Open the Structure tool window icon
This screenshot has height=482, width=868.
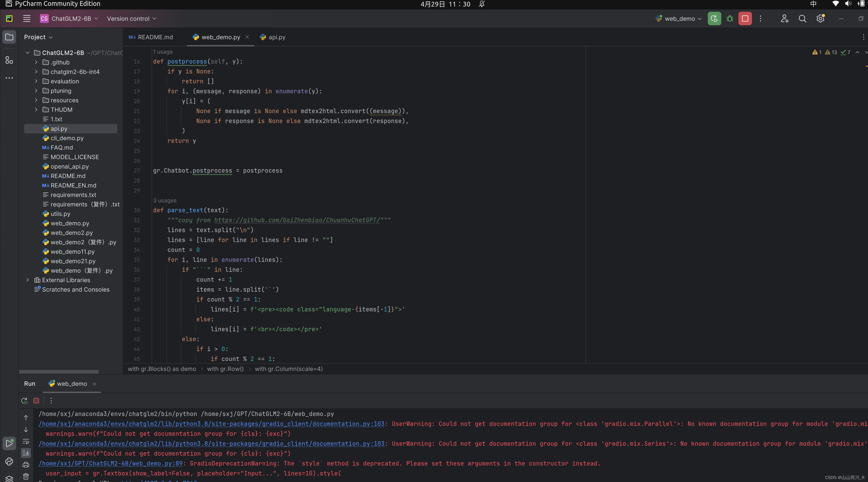[x=9, y=60]
